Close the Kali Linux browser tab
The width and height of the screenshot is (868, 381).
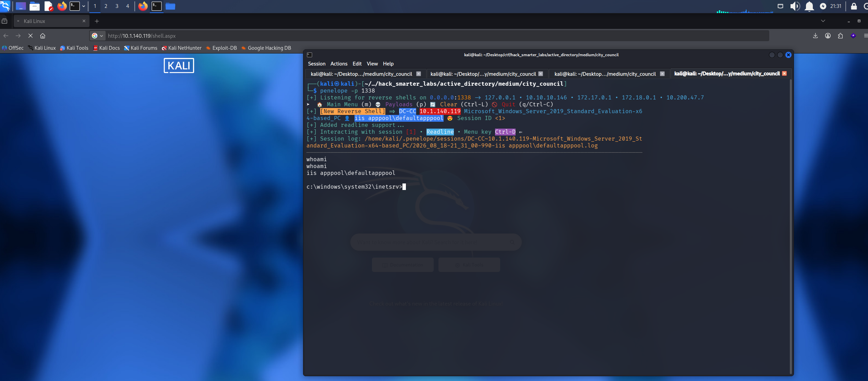click(84, 21)
